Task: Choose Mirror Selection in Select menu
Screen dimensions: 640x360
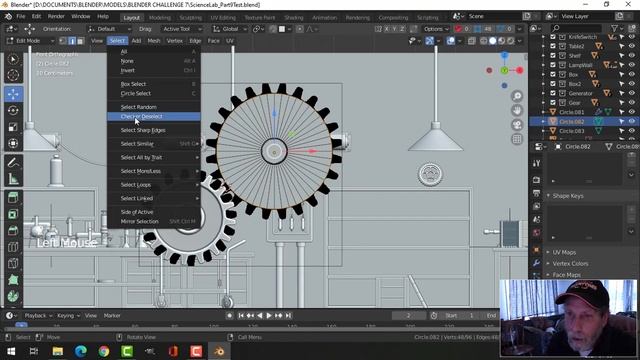Action: tap(154, 222)
